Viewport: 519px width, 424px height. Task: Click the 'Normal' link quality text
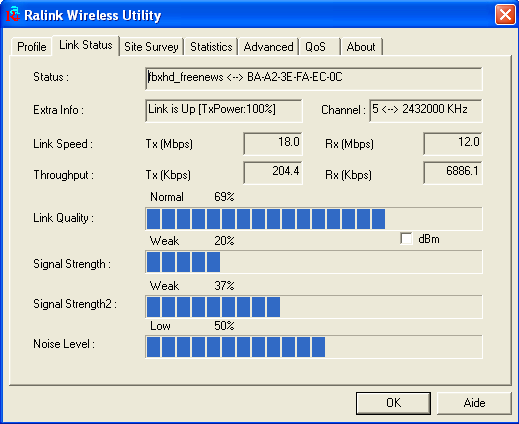click(x=167, y=197)
